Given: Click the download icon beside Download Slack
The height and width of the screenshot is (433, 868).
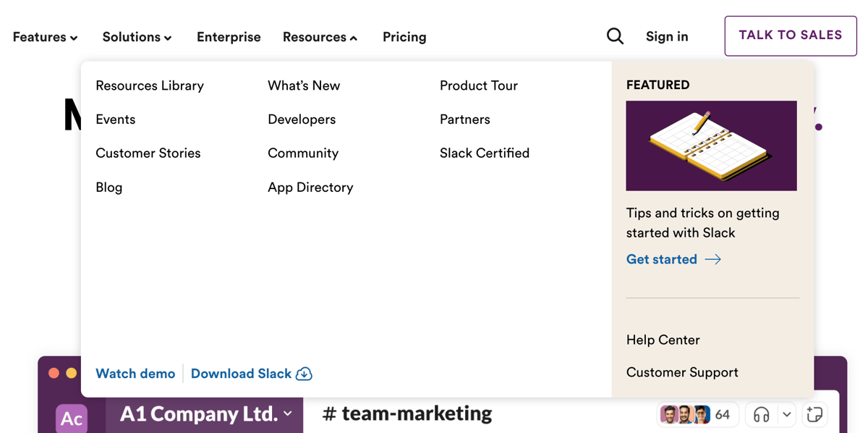Looking at the screenshot, I should (x=305, y=374).
